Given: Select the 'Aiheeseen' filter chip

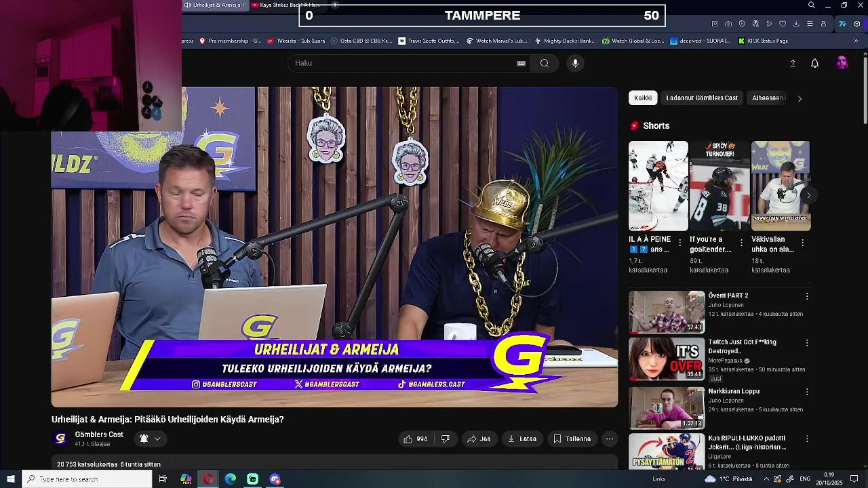Looking at the screenshot, I should pyautogui.click(x=767, y=98).
